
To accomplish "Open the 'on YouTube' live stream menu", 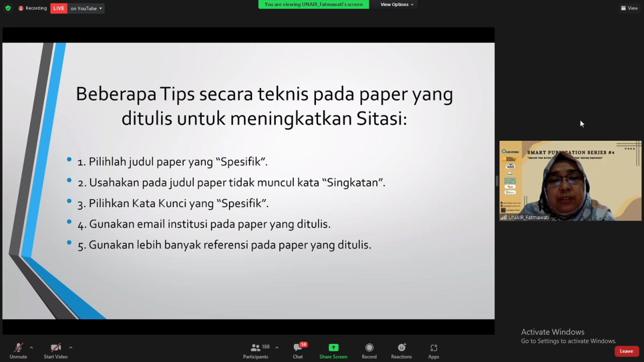I will pos(87,8).
